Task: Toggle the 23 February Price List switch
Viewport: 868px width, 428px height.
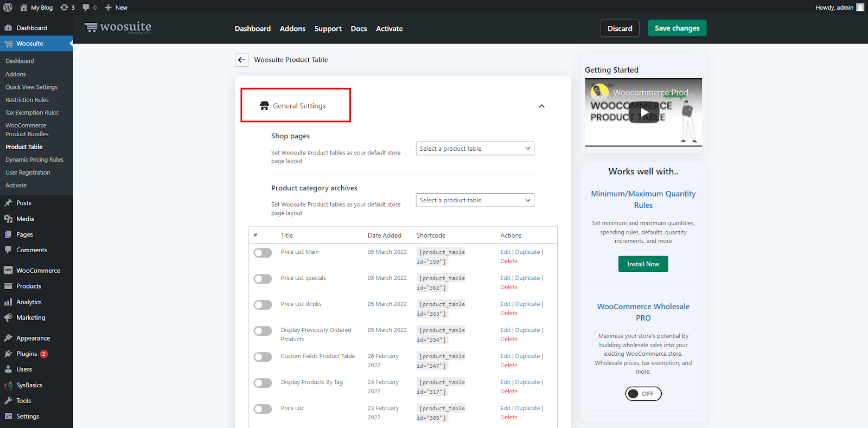Action: [x=263, y=409]
